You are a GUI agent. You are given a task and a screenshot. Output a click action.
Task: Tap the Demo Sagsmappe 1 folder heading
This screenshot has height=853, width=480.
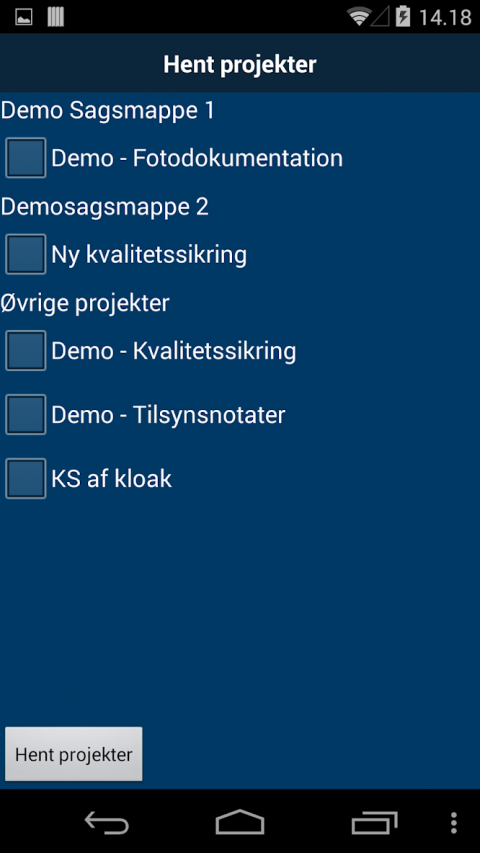[x=108, y=111]
